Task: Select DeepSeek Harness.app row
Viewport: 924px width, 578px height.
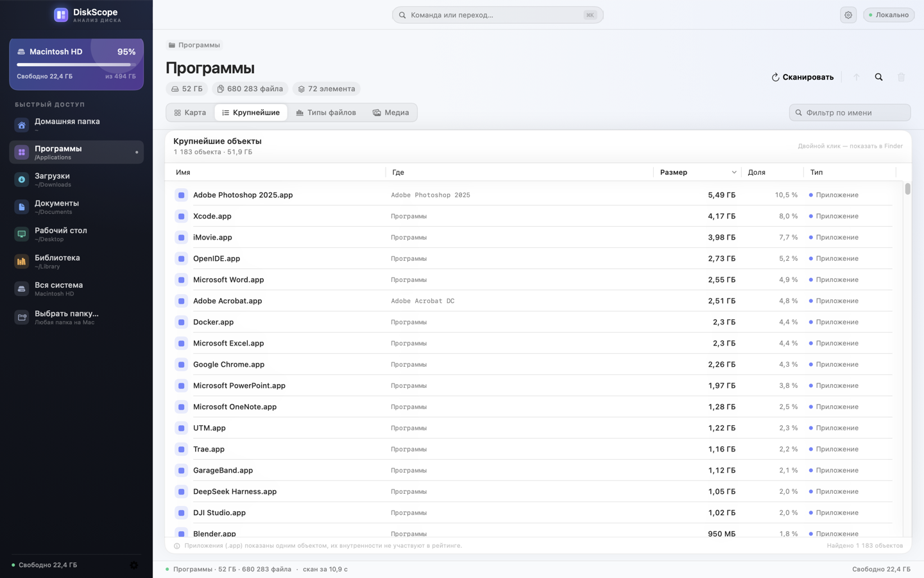Action: click(x=533, y=491)
